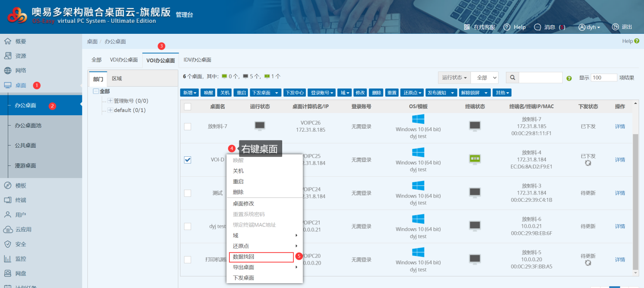Click the table's vertical scrollbar
The height and width of the screenshot is (288, 644).
click(x=635, y=199)
